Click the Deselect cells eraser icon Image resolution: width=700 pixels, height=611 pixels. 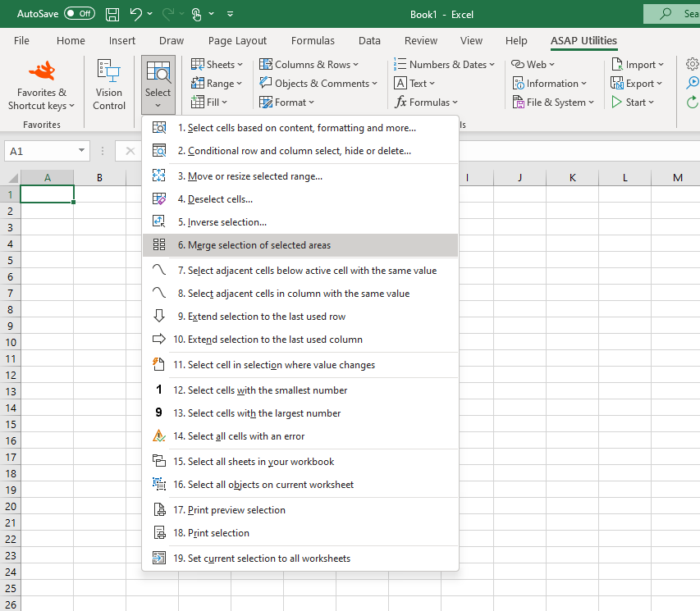[x=159, y=199]
